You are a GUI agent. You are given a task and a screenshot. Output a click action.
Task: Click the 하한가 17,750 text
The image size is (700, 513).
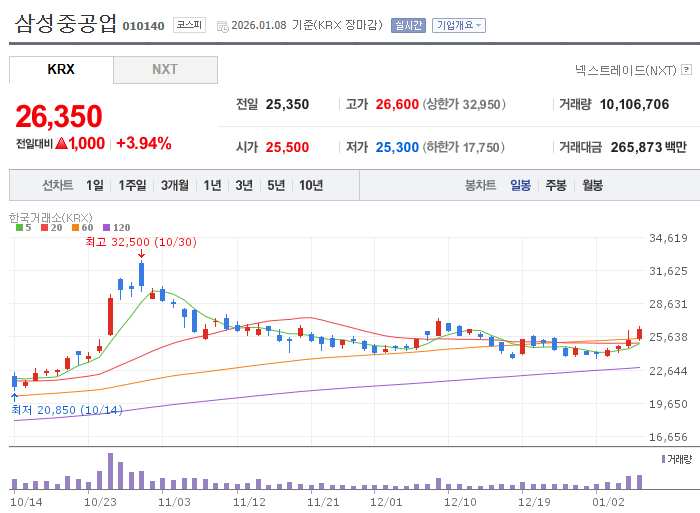click(x=464, y=147)
